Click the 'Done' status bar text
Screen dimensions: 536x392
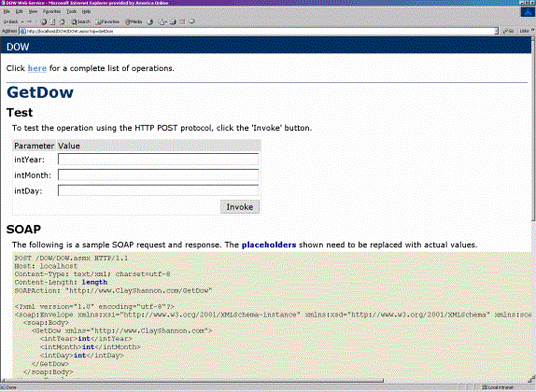(x=11, y=387)
